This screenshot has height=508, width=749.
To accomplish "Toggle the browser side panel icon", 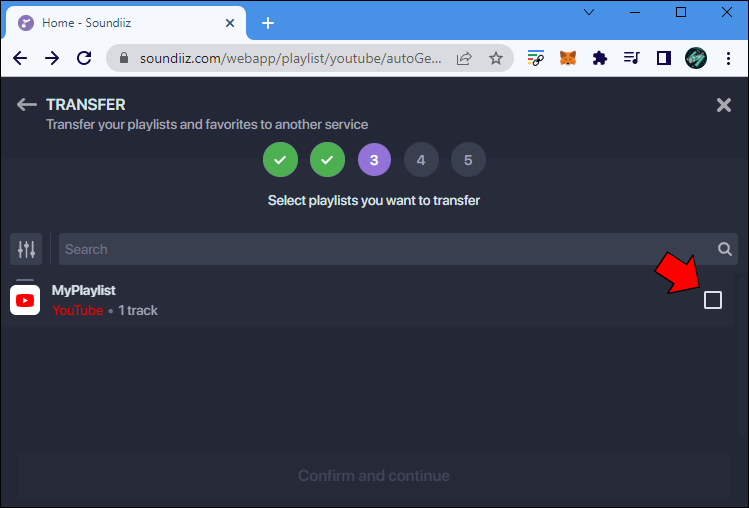I will pos(663,58).
